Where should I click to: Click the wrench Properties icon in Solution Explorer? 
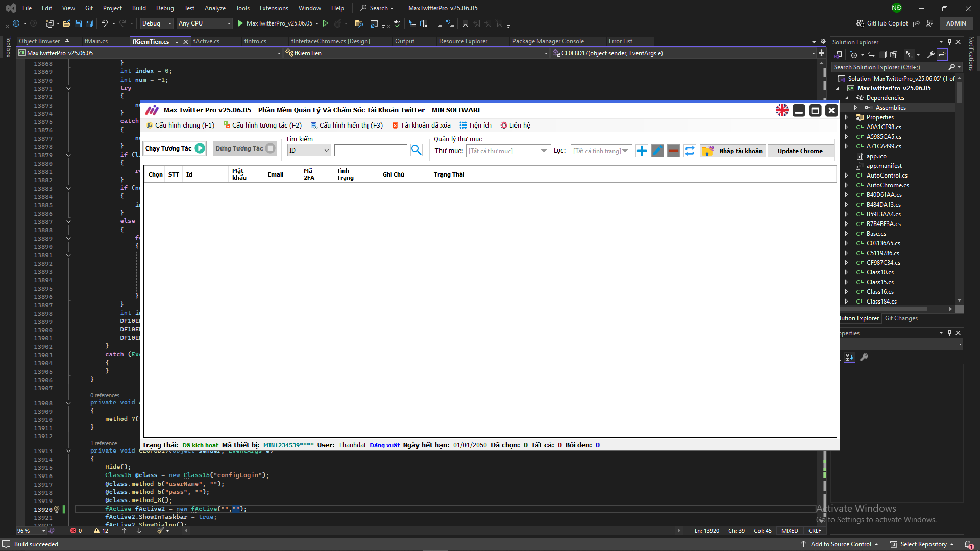click(x=931, y=55)
